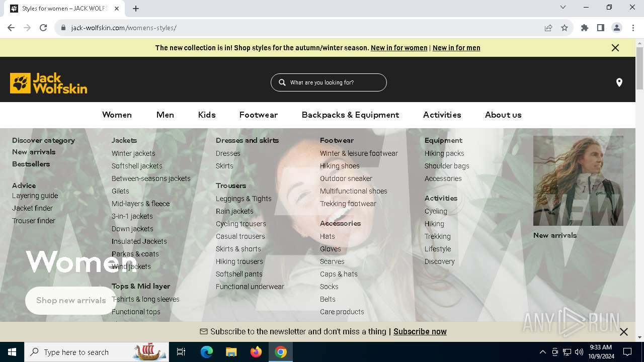Toggle the Chrome side panel
Screen dimensions: 644x362
601,28
